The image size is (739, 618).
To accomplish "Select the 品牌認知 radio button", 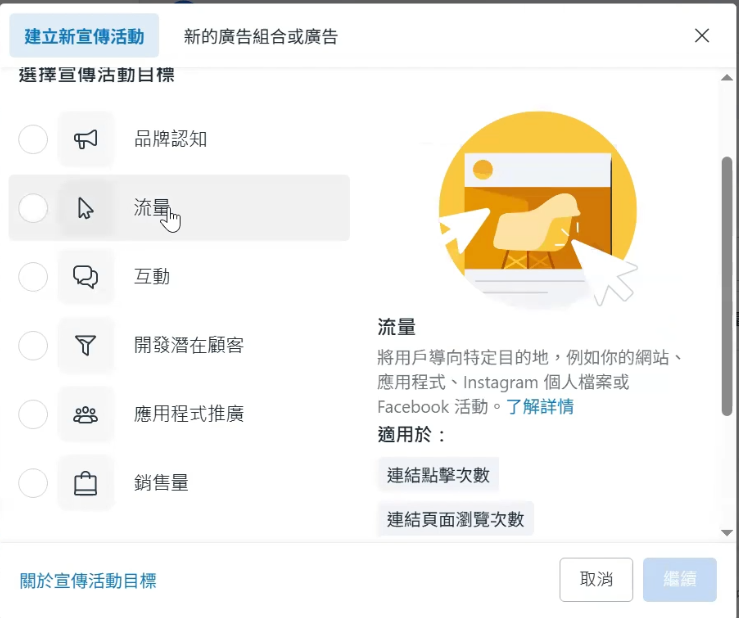I will click(33, 139).
